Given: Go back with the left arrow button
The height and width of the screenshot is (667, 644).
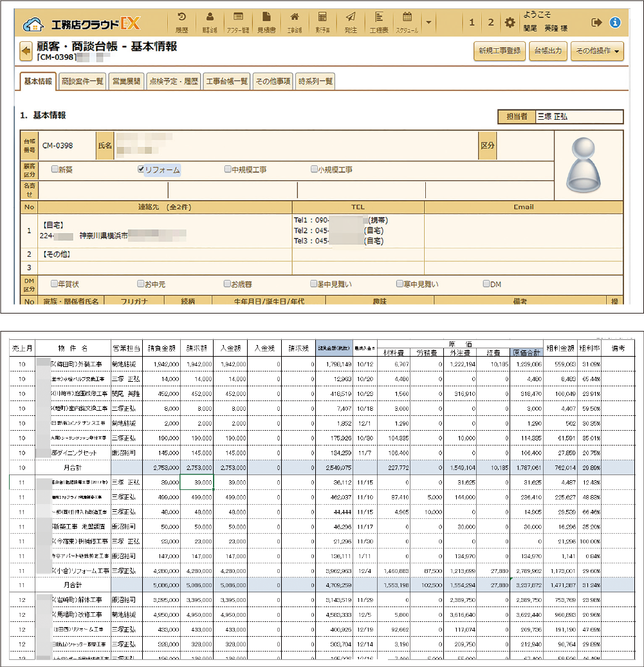Looking at the screenshot, I should (26, 51).
